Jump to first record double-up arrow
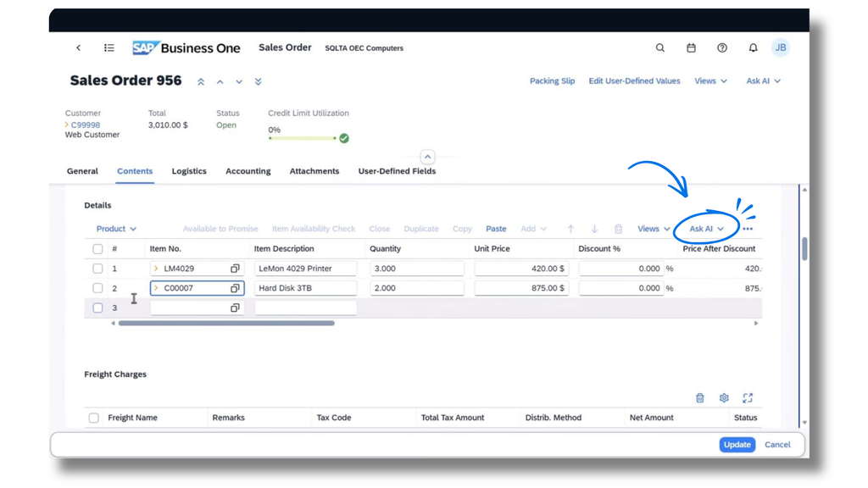868x488 pixels. [201, 82]
